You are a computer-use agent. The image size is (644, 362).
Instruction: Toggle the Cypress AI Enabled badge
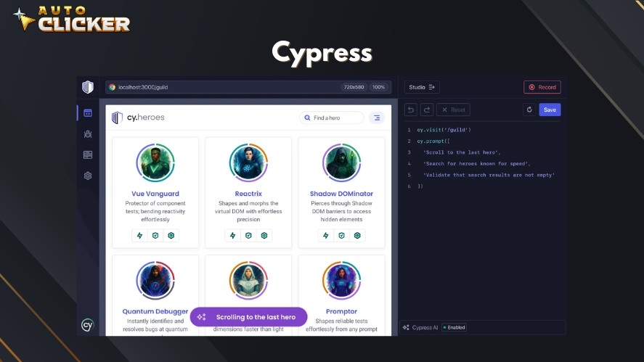454,327
